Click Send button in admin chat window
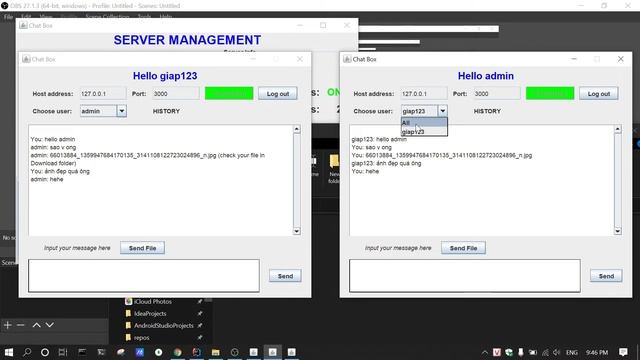This screenshot has width=640, height=360. point(606,276)
